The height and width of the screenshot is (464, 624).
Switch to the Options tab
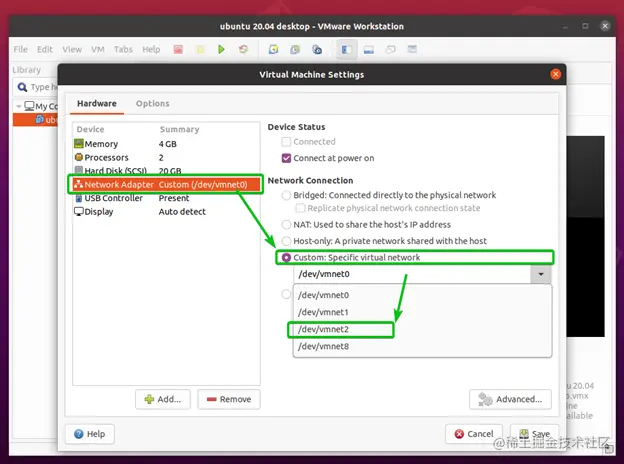(x=152, y=103)
